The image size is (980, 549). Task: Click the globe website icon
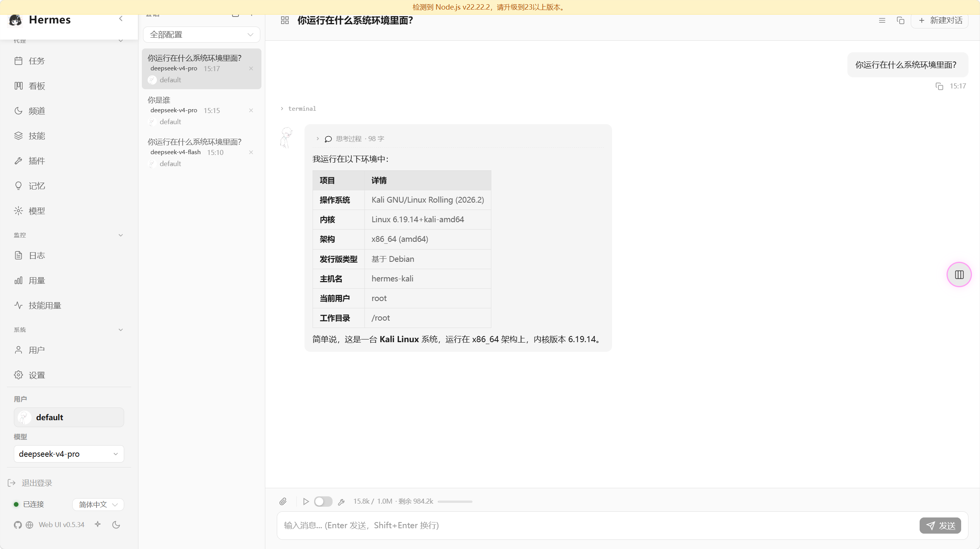point(29,525)
